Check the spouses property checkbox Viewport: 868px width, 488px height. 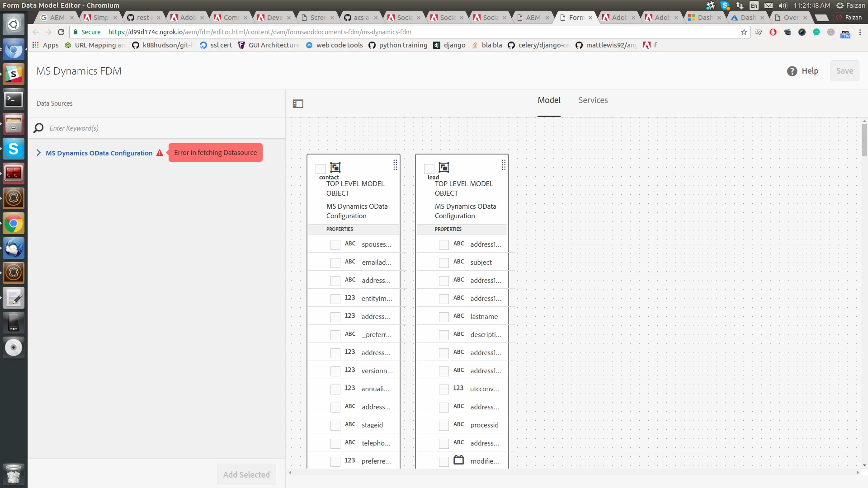point(335,244)
